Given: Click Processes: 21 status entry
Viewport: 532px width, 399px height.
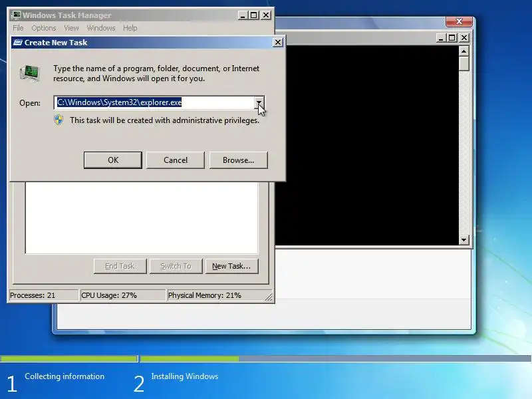Looking at the screenshot, I should click(x=43, y=295).
